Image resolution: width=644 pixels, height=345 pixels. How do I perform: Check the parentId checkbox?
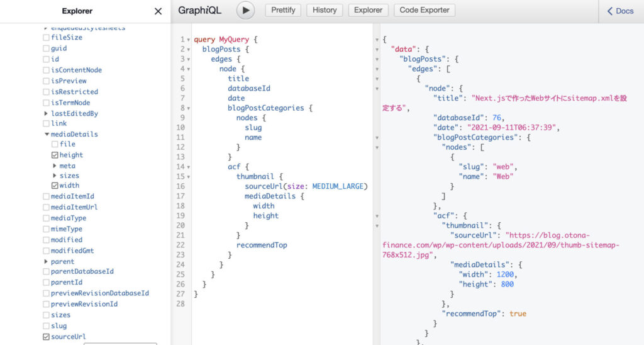pyautogui.click(x=46, y=283)
